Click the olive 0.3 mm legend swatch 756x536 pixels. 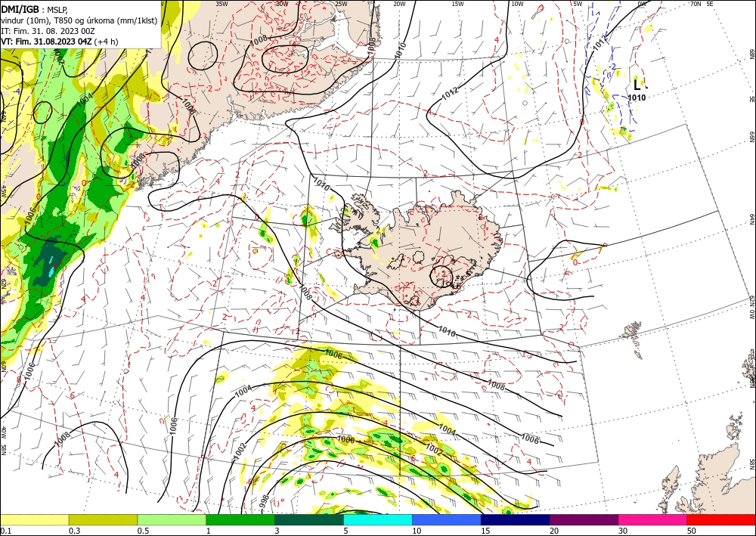click(x=103, y=519)
